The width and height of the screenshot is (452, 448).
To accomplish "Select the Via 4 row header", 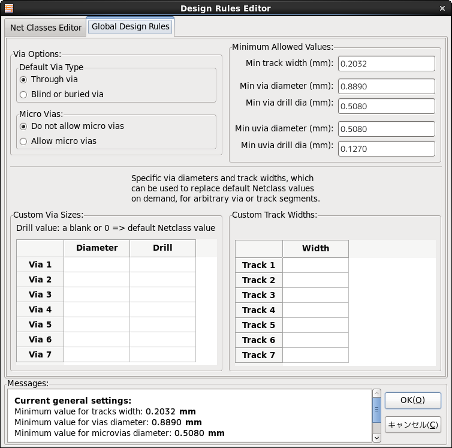I will click(x=40, y=310).
